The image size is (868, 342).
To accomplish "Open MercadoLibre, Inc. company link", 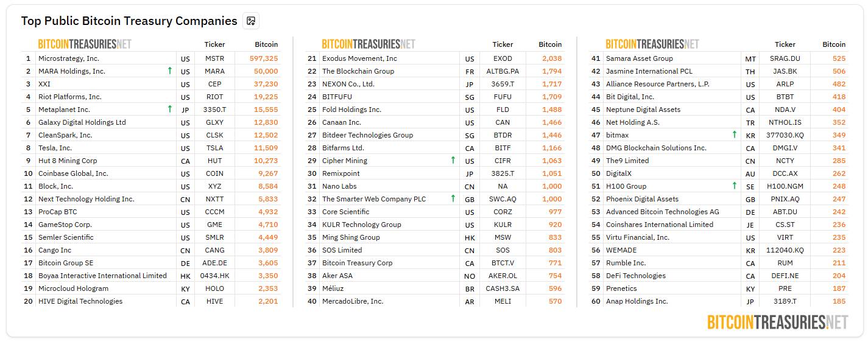I will click(x=353, y=301).
